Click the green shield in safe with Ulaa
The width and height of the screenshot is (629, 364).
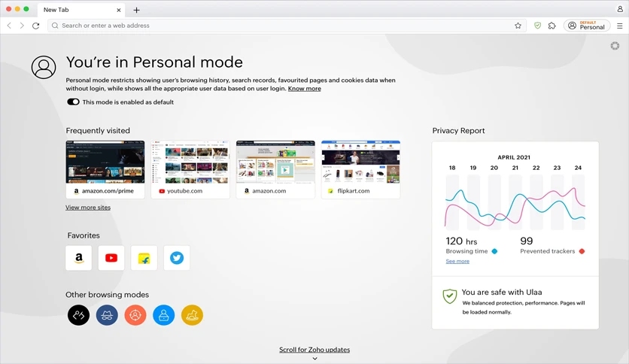pyautogui.click(x=450, y=296)
